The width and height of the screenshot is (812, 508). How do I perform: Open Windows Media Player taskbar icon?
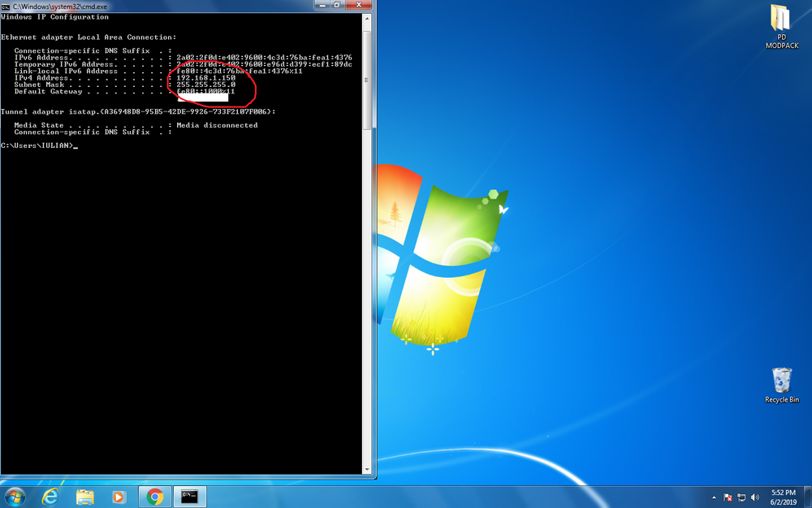[x=119, y=497]
